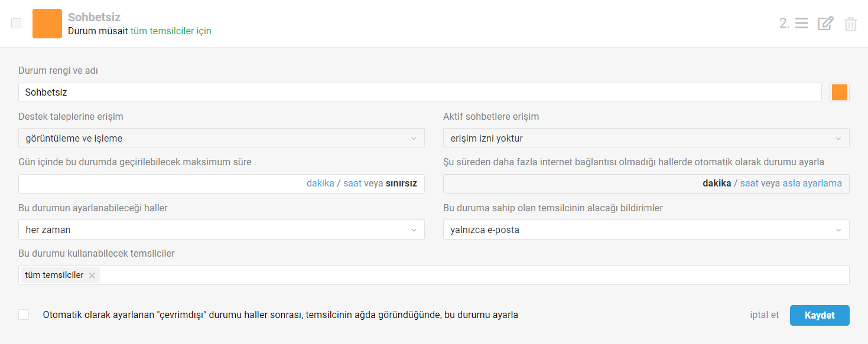Click the reorder hamburger icon
Screen dimensions: 868x344
click(x=801, y=24)
